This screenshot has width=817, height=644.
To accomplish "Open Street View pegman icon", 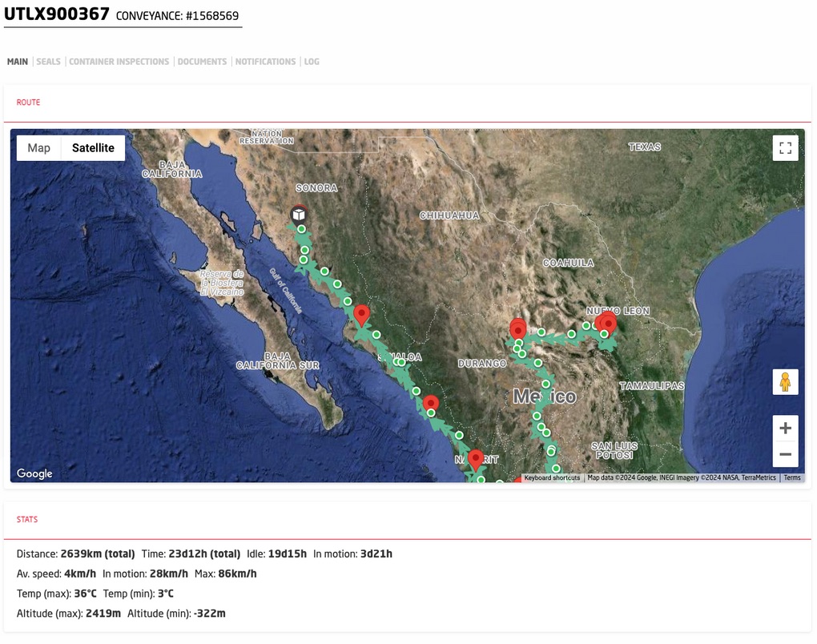I will point(785,382).
